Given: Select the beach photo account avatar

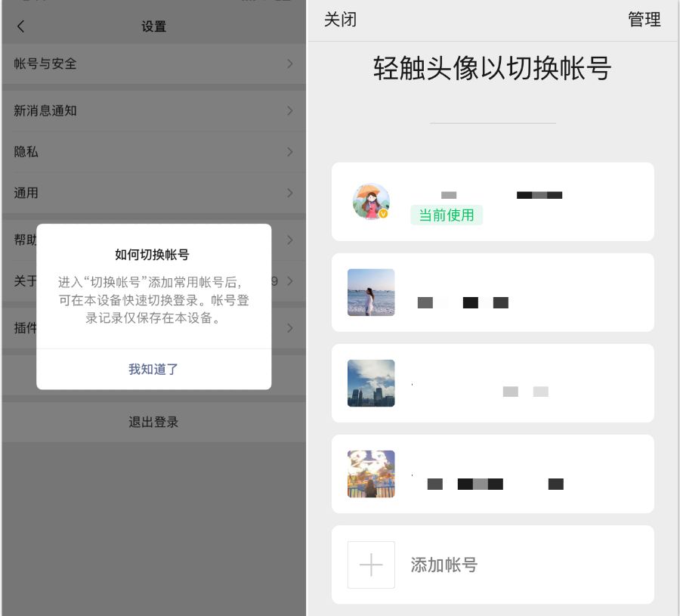Looking at the screenshot, I should pyautogui.click(x=371, y=292).
